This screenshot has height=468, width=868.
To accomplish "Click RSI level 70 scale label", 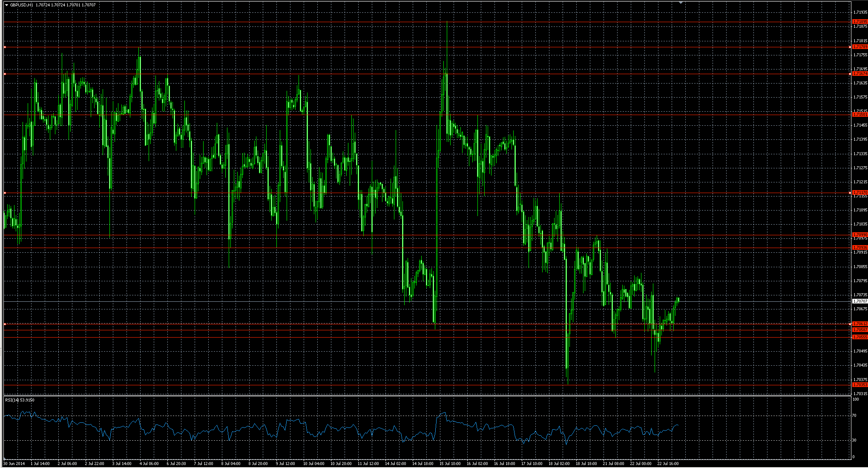I will [854, 416].
